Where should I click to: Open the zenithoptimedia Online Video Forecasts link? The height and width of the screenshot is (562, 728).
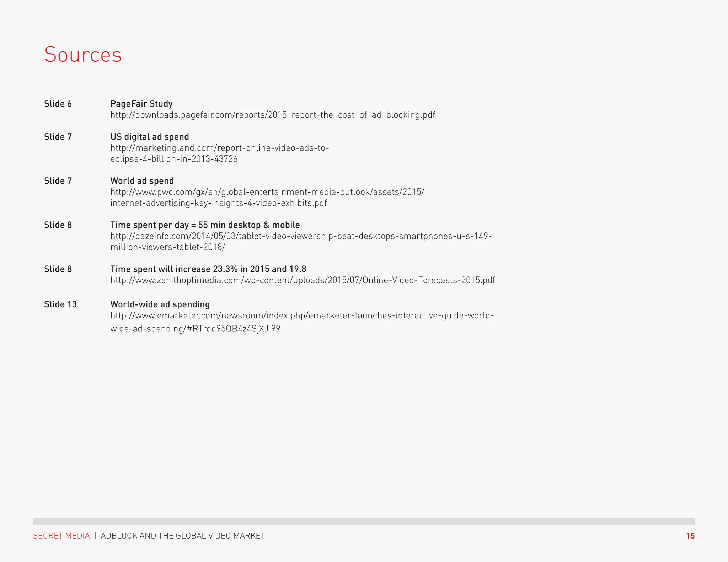point(303,280)
